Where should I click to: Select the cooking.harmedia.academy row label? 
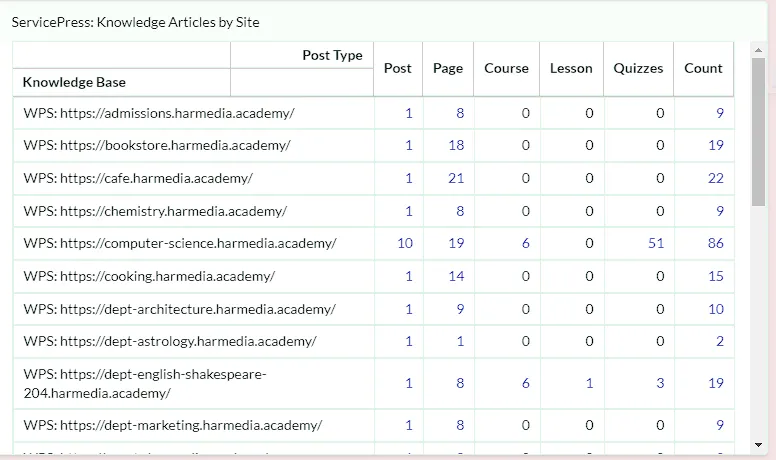pos(149,276)
